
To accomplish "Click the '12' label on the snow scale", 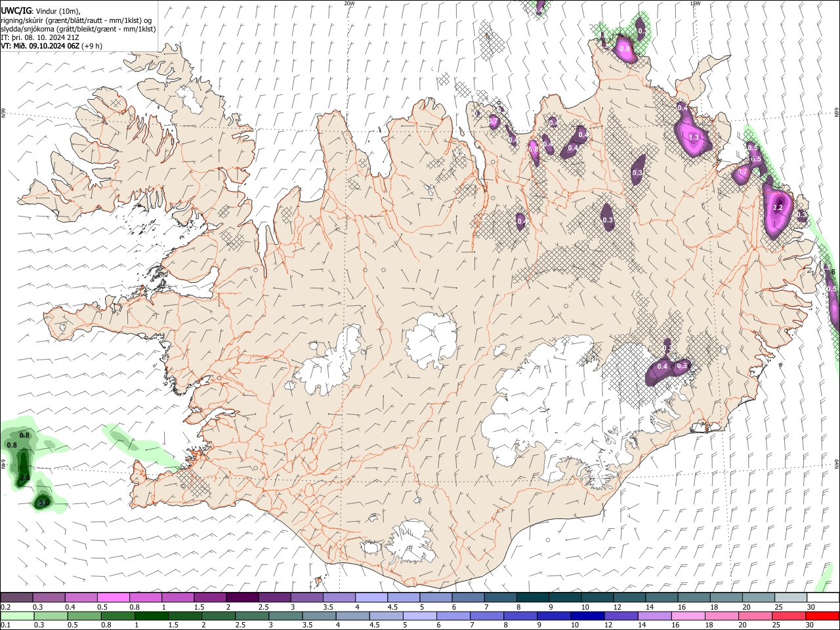I will pyautogui.click(x=617, y=607).
